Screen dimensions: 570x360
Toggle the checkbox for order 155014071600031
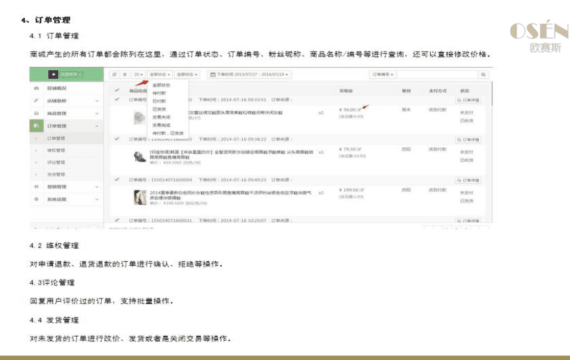(117, 220)
